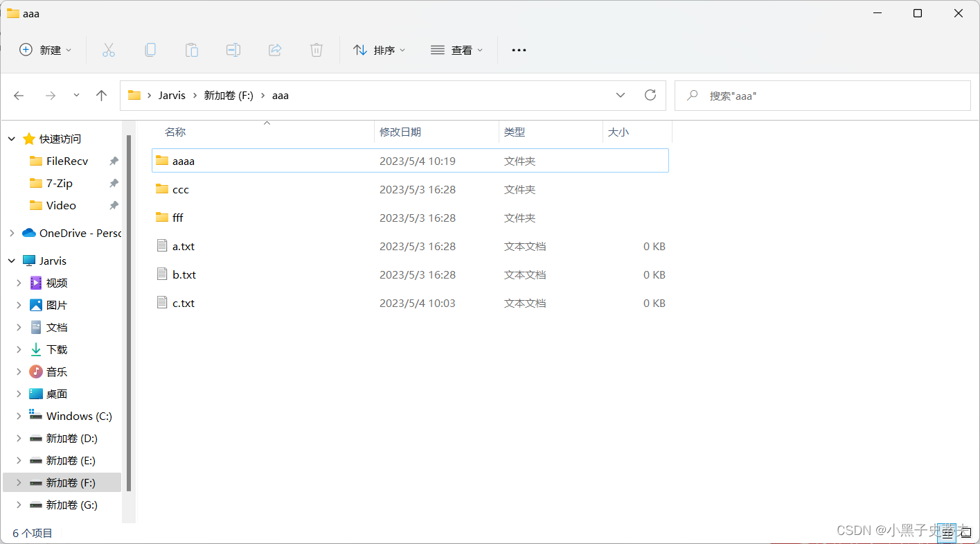Select FileRecv in quick access
This screenshot has width=980, height=544.
pos(67,161)
